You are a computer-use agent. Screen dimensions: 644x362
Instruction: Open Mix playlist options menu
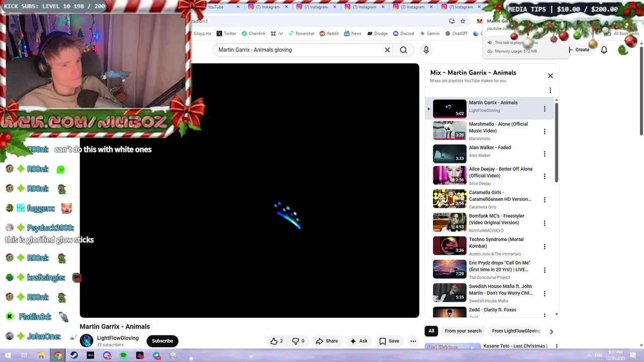point(550,90)
